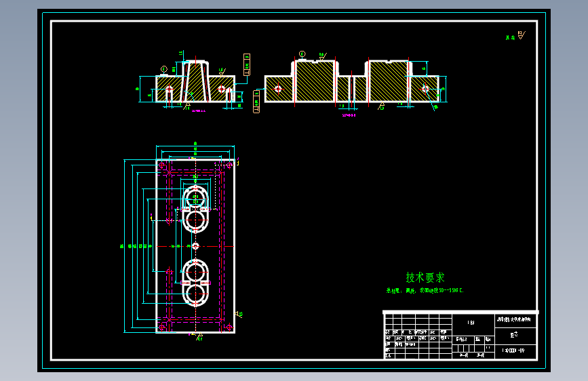Click the top-left corner hole of the plate

(162, 165)
